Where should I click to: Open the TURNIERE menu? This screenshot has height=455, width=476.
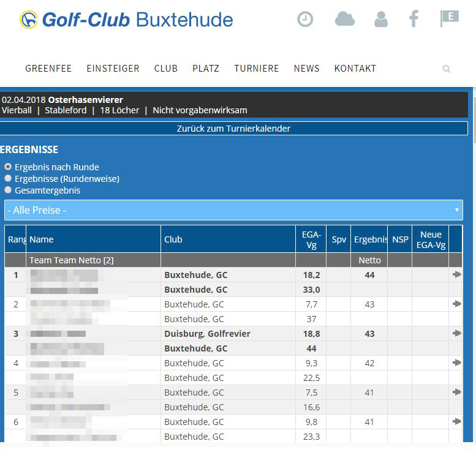pyautogui.click(x=257, y=69)
